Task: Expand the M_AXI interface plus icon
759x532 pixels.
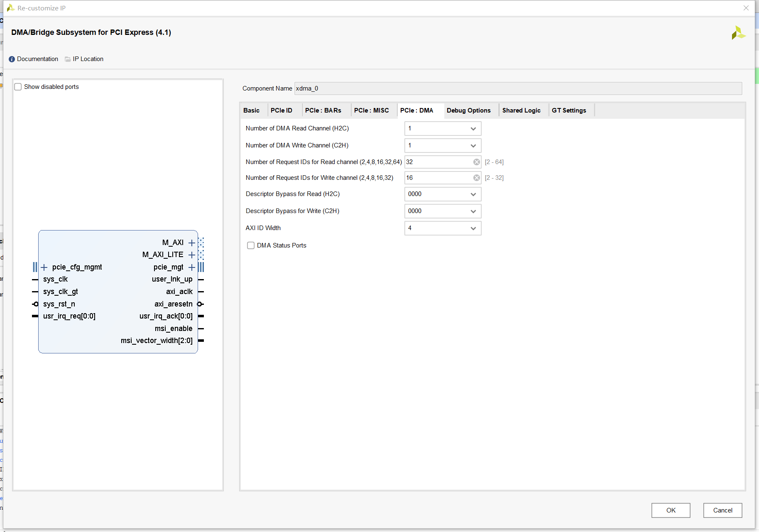Action: (x=191, y=243)
